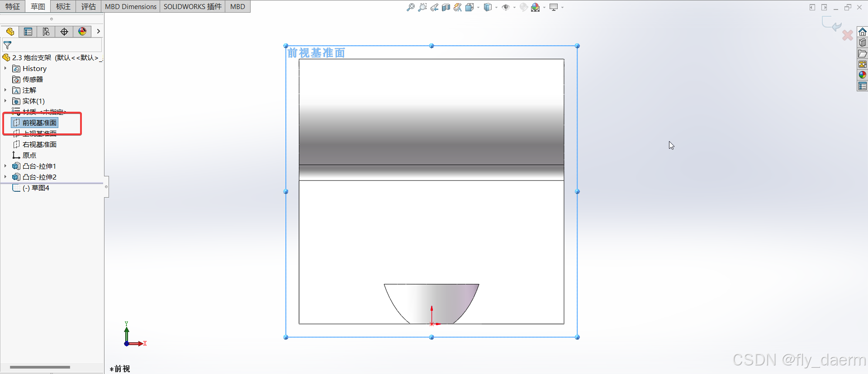The height and width of the screenshot is (374, 868).
Task: Click the collapse right panel button
Action: pyautogui.click(x=824, y=7)
